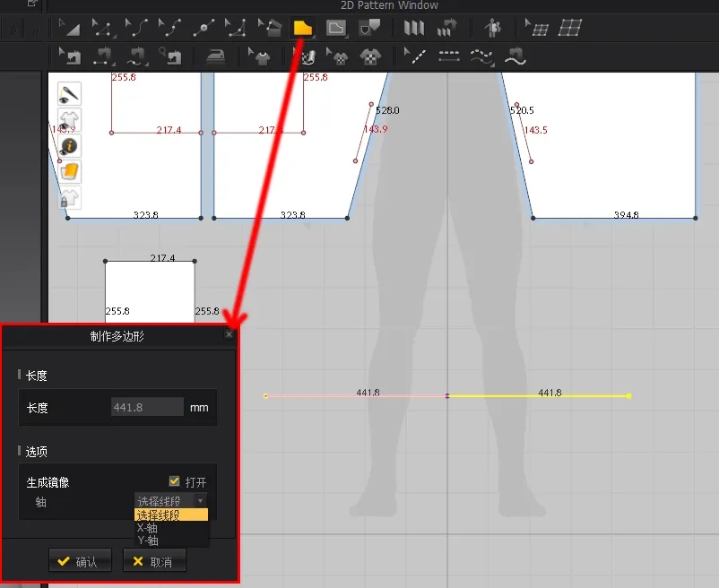The image size is (719, 588).
Task: Click the checkered shirt icon without arrow
Action: pyautogui.click(x=370, y=56)
